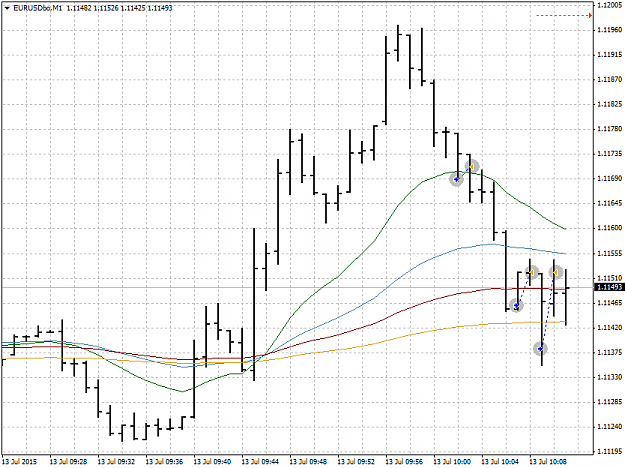Screen dimensions: 625x468
Task: Click the 13 Jul 09:28 time label
Action: [x=69, y=462]
